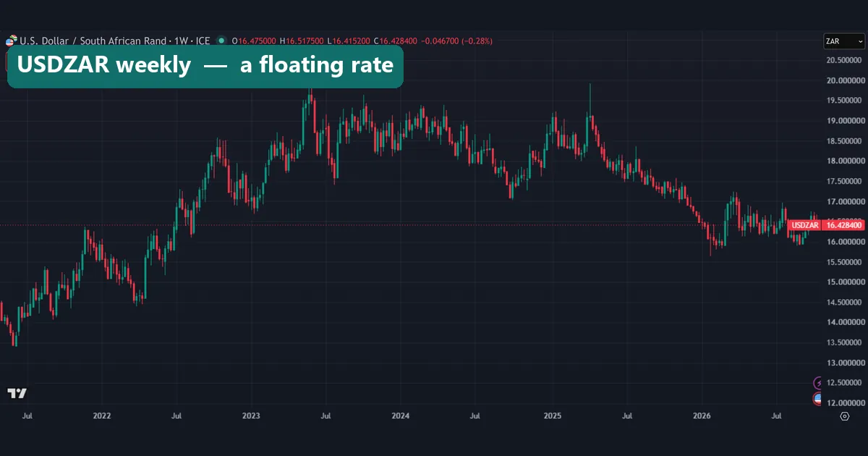Click the 2025 label on time axis

tap(553, 416)
